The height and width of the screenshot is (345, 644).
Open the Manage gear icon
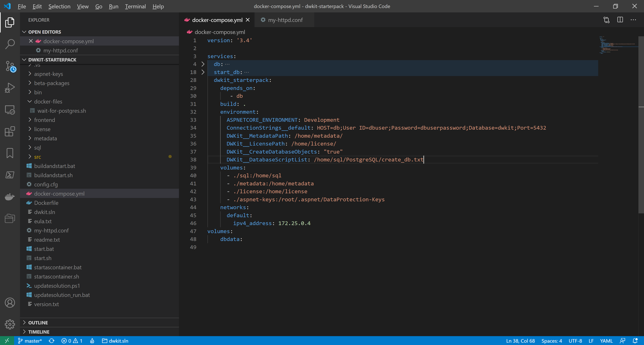point(10,325)
